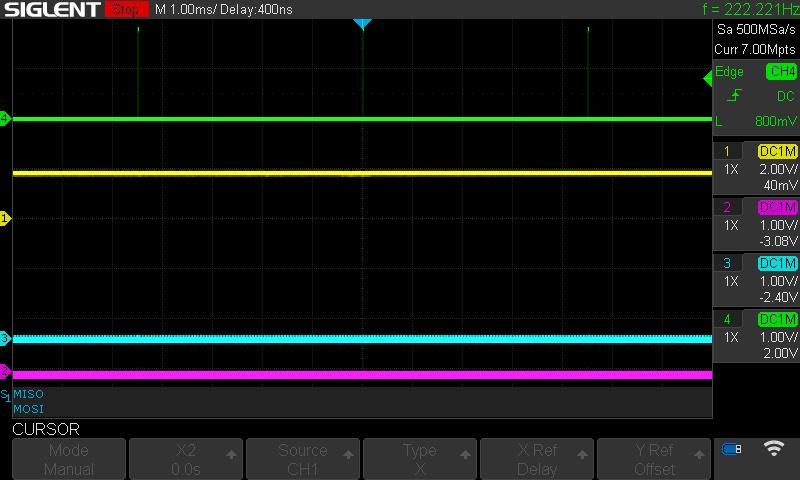Click the channel 3 ground marker on the left edge

point(5,338)
